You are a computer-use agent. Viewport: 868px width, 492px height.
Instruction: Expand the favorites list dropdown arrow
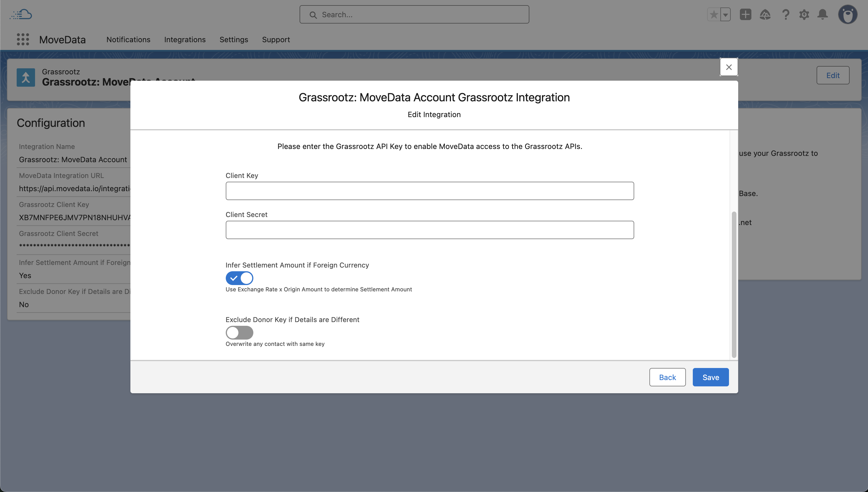tap(725, 15)
